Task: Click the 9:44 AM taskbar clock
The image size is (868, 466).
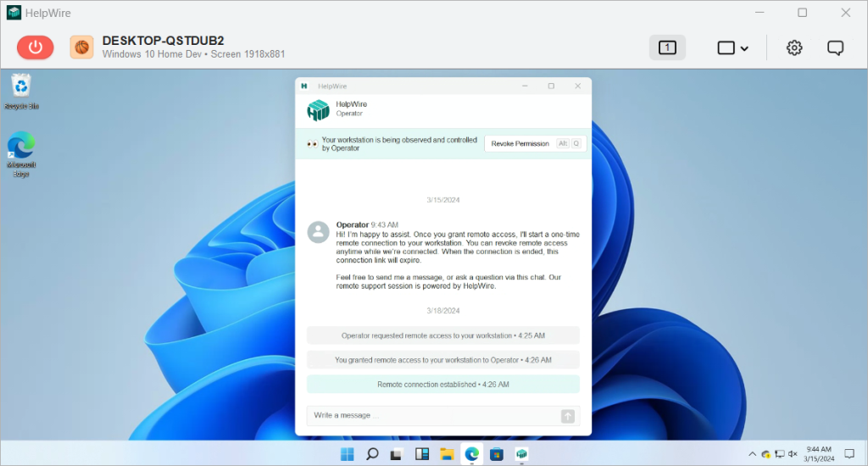Action: point(819,454)
